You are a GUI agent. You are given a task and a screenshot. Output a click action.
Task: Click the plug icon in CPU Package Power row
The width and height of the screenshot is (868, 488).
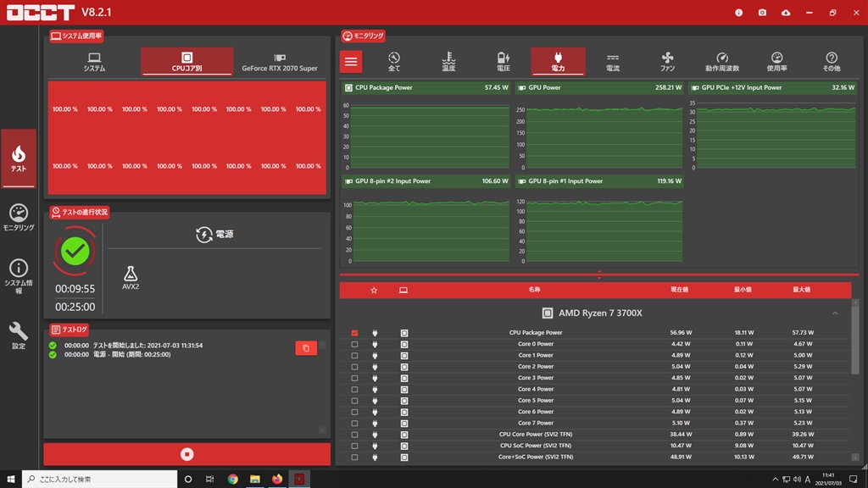[x=375, y=333]
